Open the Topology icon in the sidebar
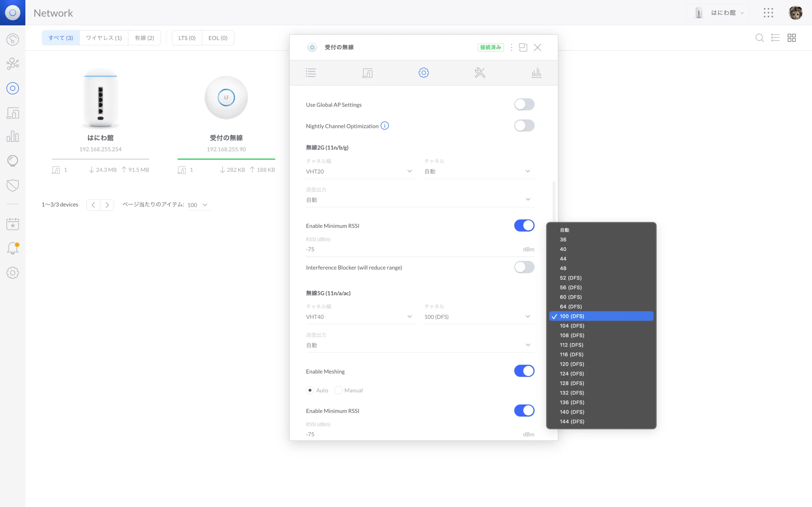This screenshot has width=812, height=507. point(12,64)
